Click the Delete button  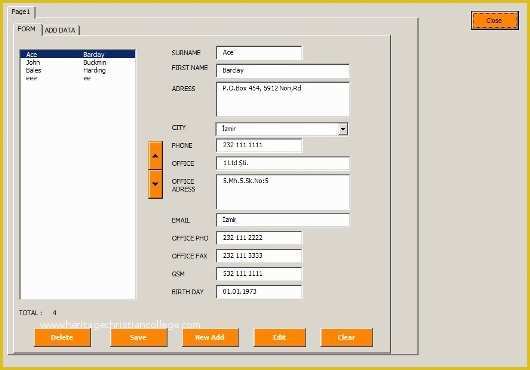63,338
